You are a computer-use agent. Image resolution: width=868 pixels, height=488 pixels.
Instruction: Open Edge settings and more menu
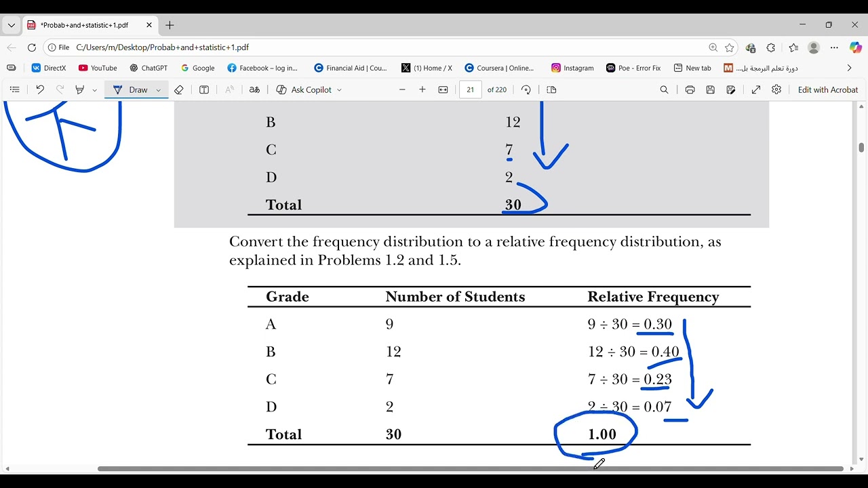coord(834,47)
